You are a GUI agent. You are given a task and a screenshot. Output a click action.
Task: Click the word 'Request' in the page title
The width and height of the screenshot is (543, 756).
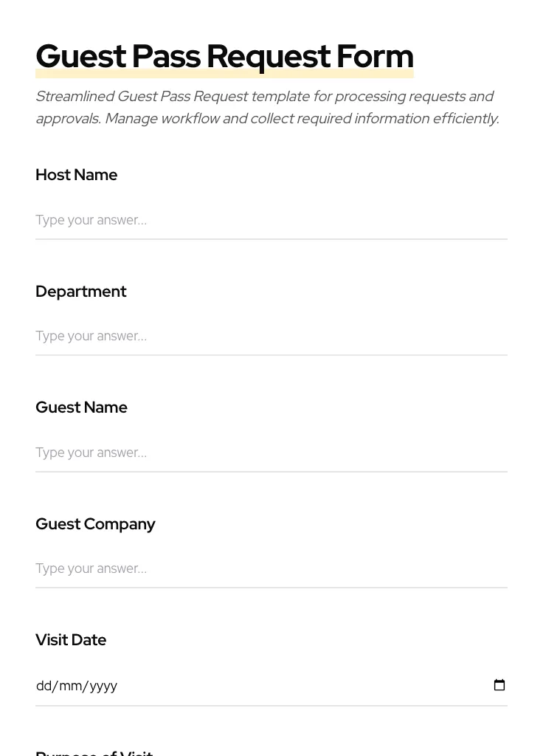(x=268, y=56)
